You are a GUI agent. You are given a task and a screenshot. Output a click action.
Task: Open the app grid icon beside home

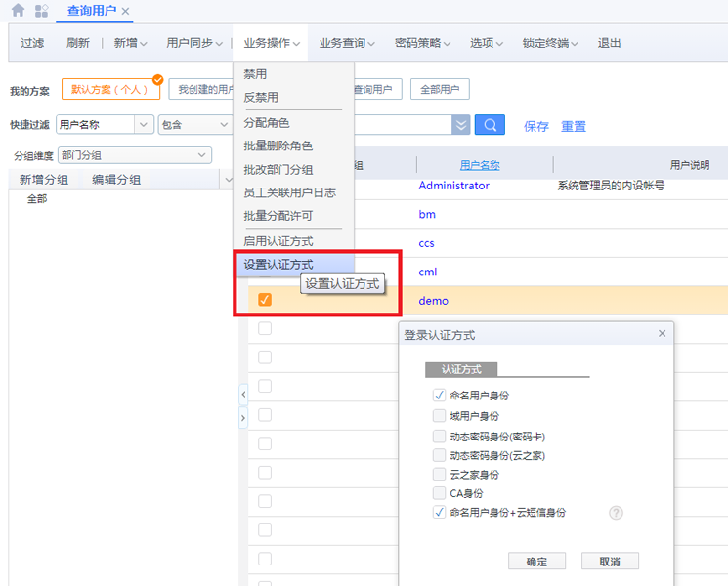[41, 10]
